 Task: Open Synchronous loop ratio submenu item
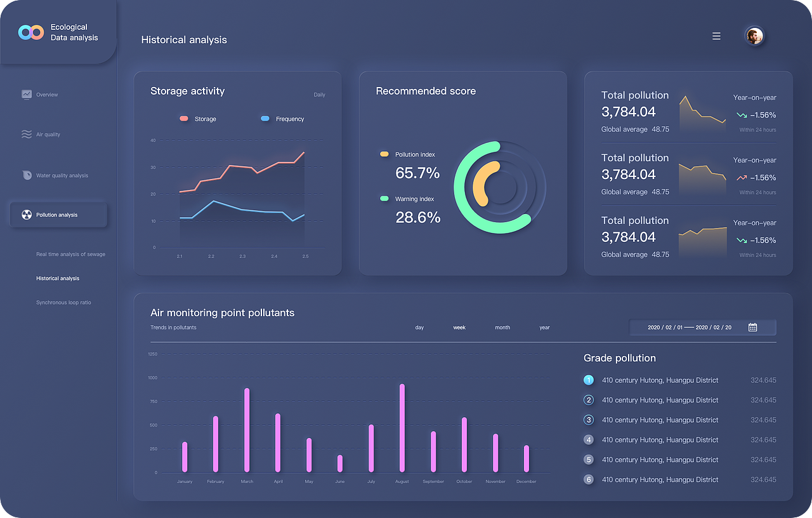pos(63,303)
